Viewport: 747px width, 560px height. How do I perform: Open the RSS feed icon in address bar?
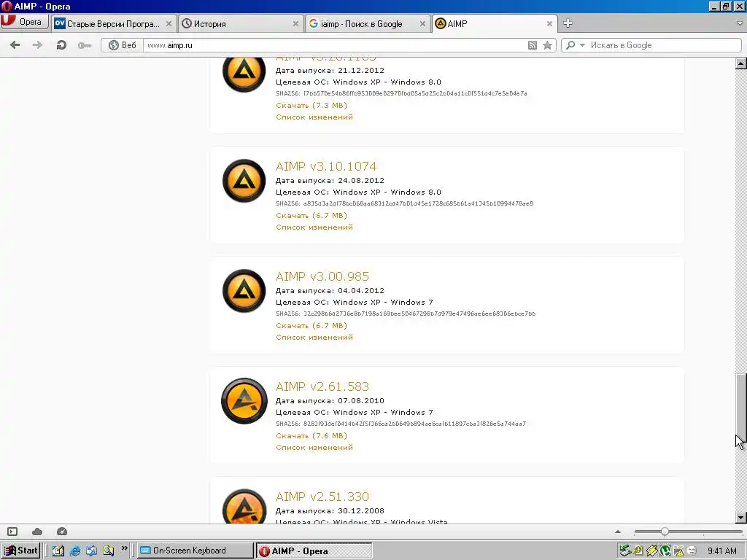coord(532,45)
